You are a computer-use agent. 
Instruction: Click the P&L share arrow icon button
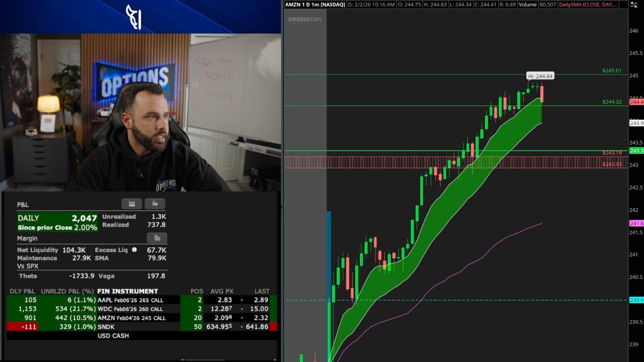[155, 204]
